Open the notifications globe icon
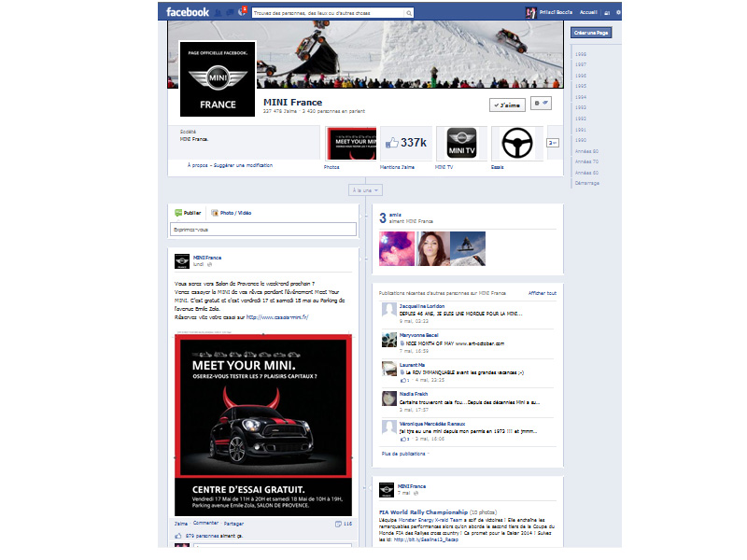The image size is (747, 560). pyautogui.click(x=242, y=12)
